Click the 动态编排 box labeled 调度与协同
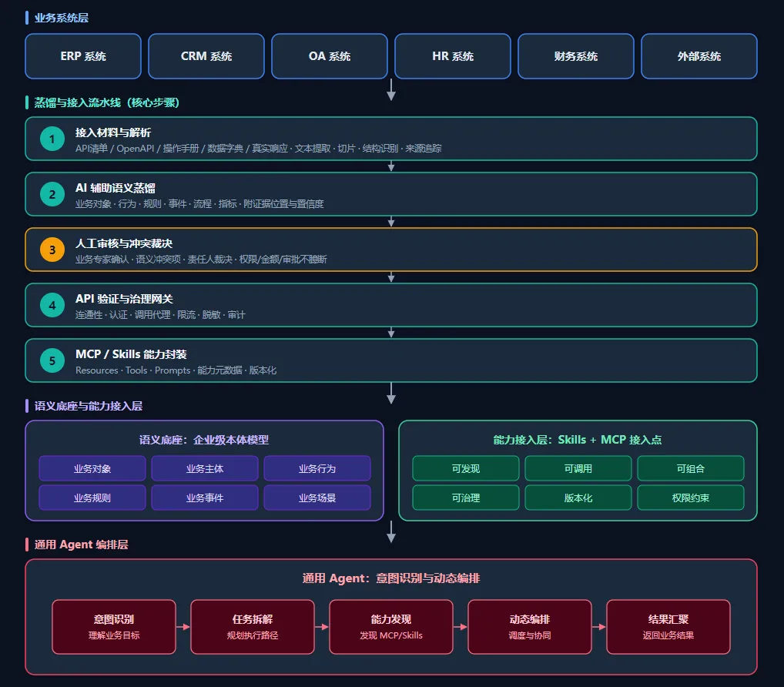Viewport: 784px width, 687px height. point(530,627)
